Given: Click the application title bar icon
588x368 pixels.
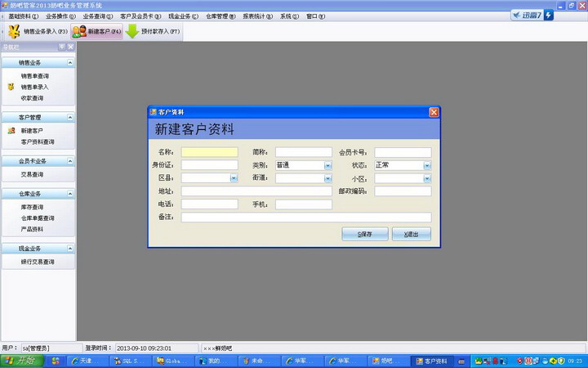Looking at the screenshot, I should [x=5, y=5].
